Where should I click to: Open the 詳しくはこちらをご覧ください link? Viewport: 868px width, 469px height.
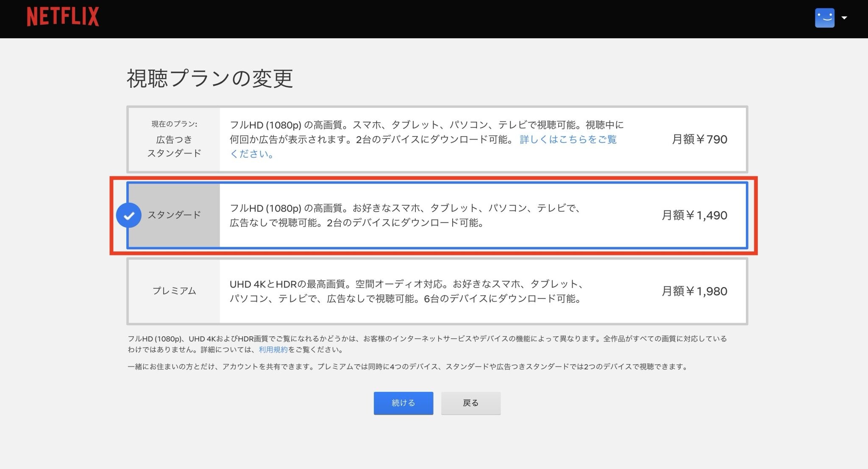[x=568, y=140]
